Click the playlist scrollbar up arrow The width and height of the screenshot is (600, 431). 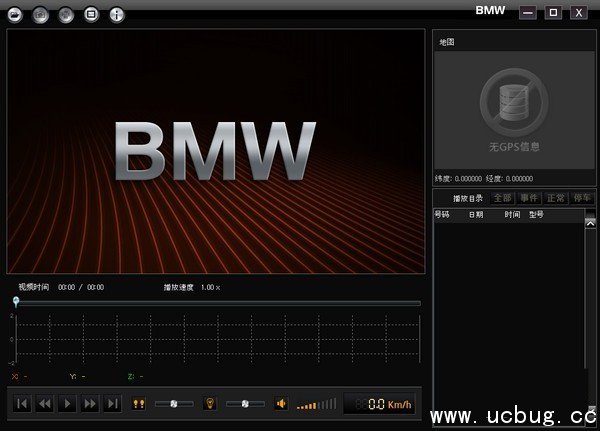pos(589,215)
